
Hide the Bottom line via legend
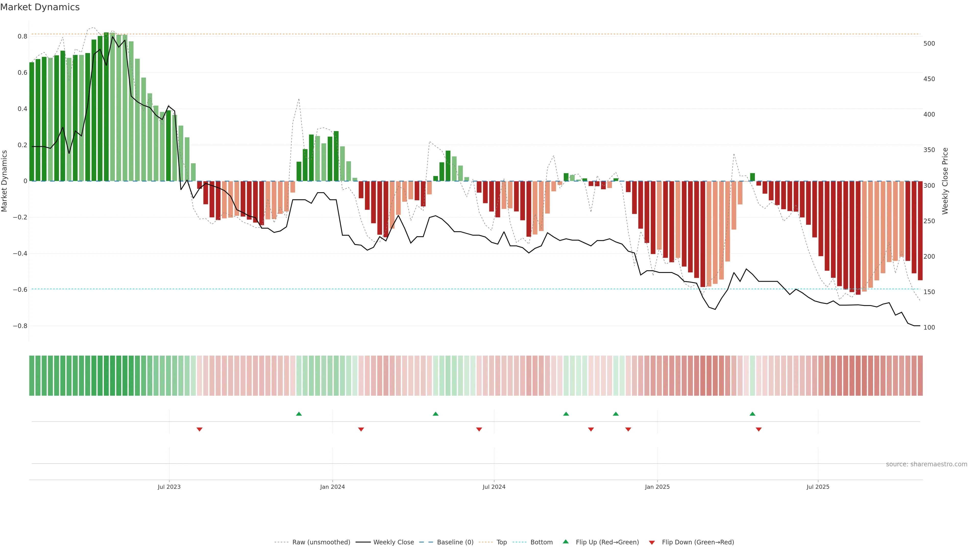541,542
